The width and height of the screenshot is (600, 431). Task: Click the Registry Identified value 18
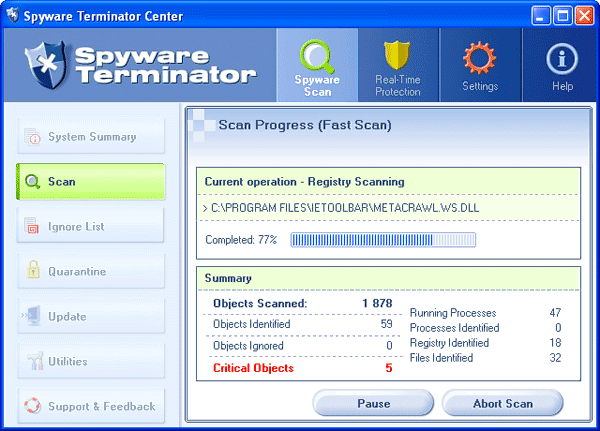(555, 343)
